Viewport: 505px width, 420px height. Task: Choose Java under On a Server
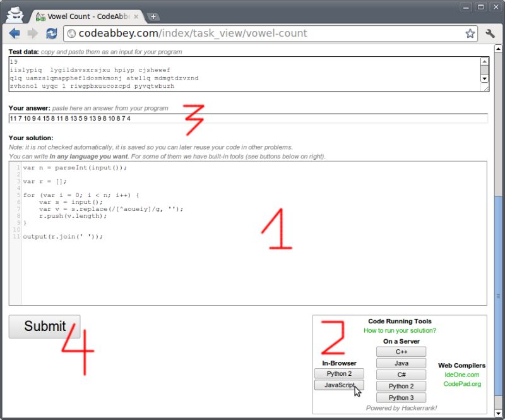(401, 363)
